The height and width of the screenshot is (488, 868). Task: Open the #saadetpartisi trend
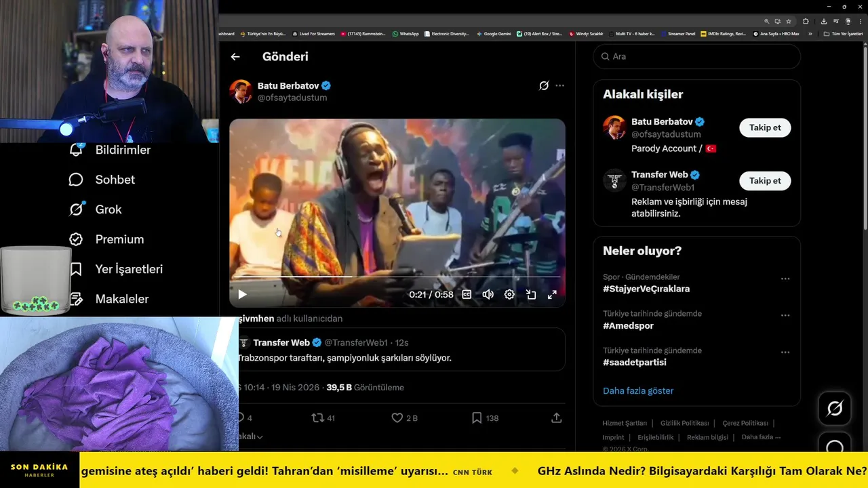(x=635, y=363)
